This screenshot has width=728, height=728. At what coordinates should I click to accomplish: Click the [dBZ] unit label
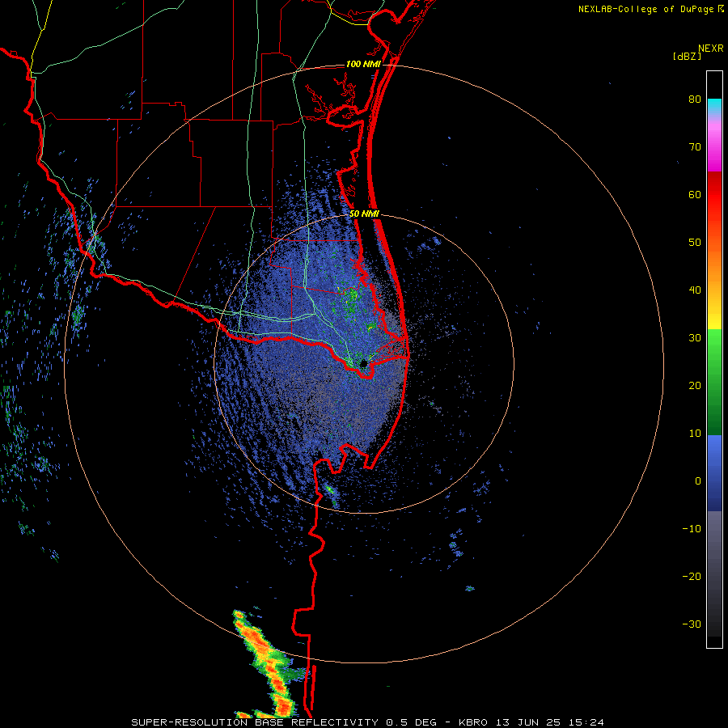click(687, 56)
